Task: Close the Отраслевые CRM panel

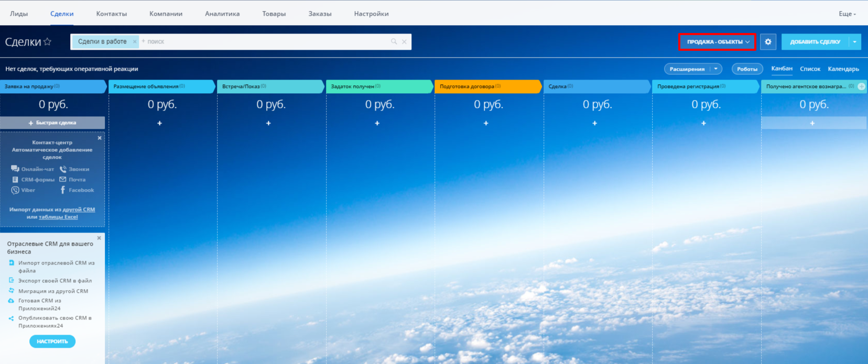Action: click(x=99, y=238)
